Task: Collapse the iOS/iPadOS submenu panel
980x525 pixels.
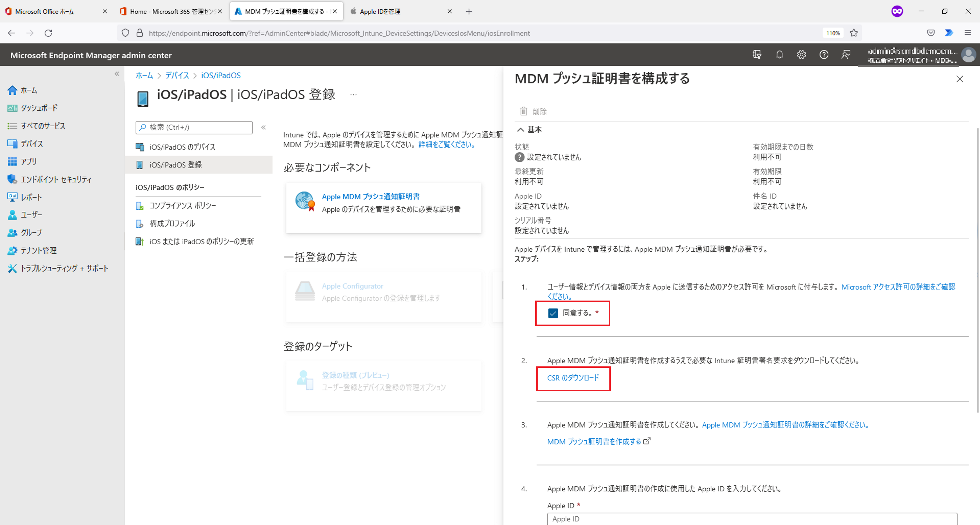Action: point(263,127)
